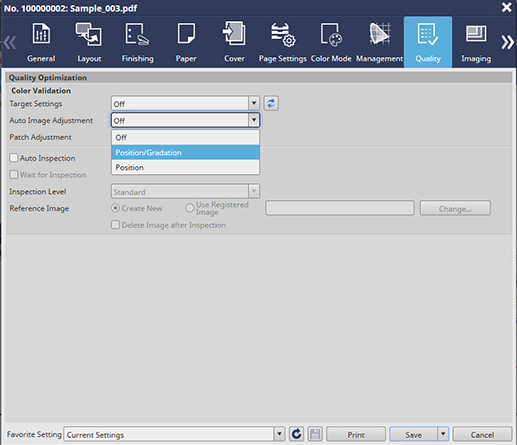Click the reload icon next to Favorite Setting
Screen dimensions: 517x445
click(x=296, y=434)
